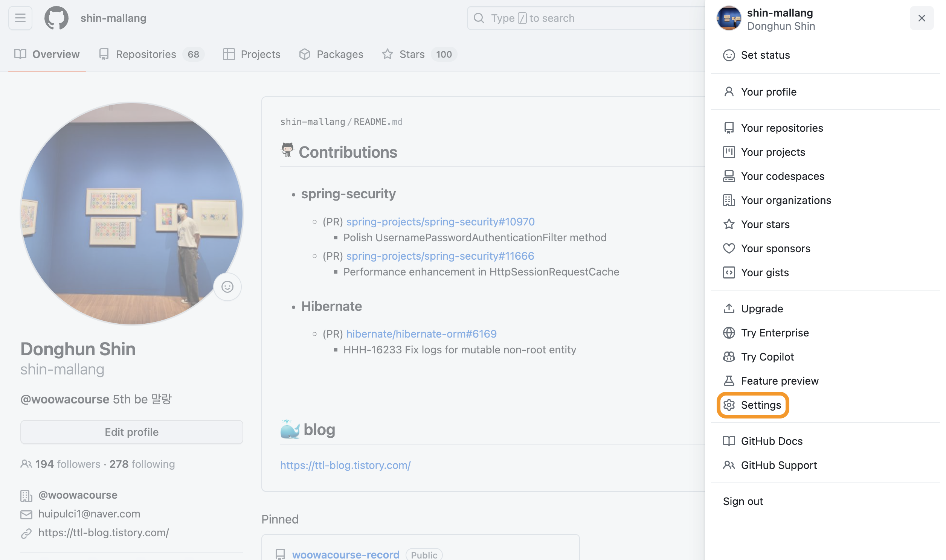This screenshot has width=946, height=560.
Task: Select Set status in the menu
Action: 765,55
